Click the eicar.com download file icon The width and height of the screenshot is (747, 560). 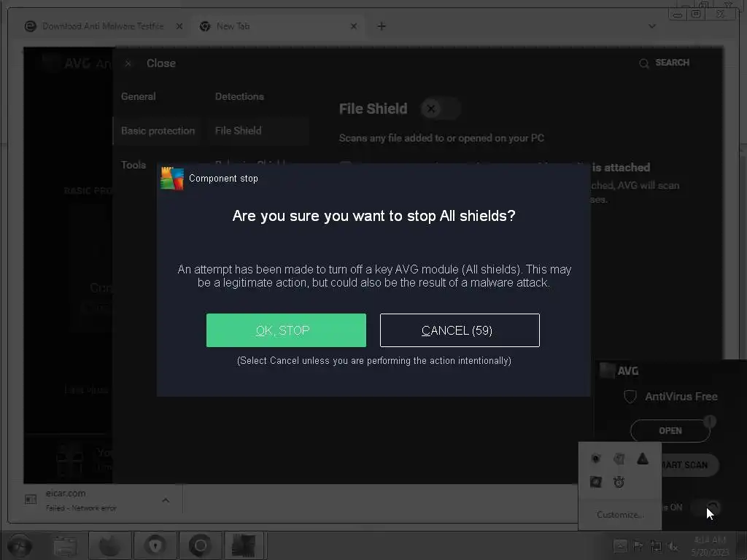(x=31, y=499)
